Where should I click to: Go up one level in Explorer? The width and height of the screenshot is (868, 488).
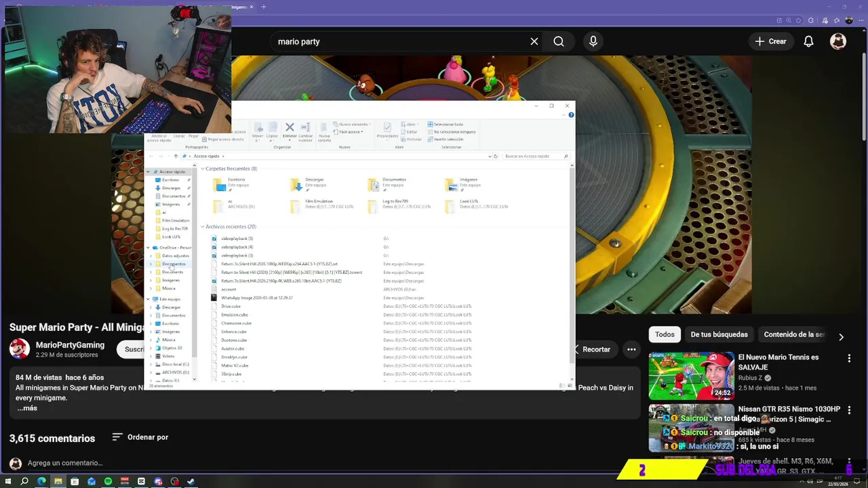pos(176,156)
